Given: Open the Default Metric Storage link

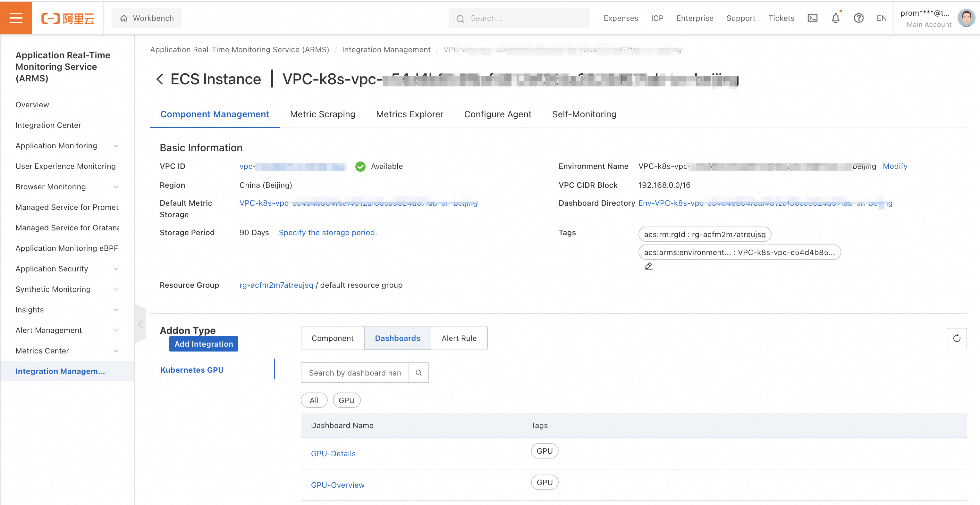Looking at the screenshot, I should click(359, 203).
